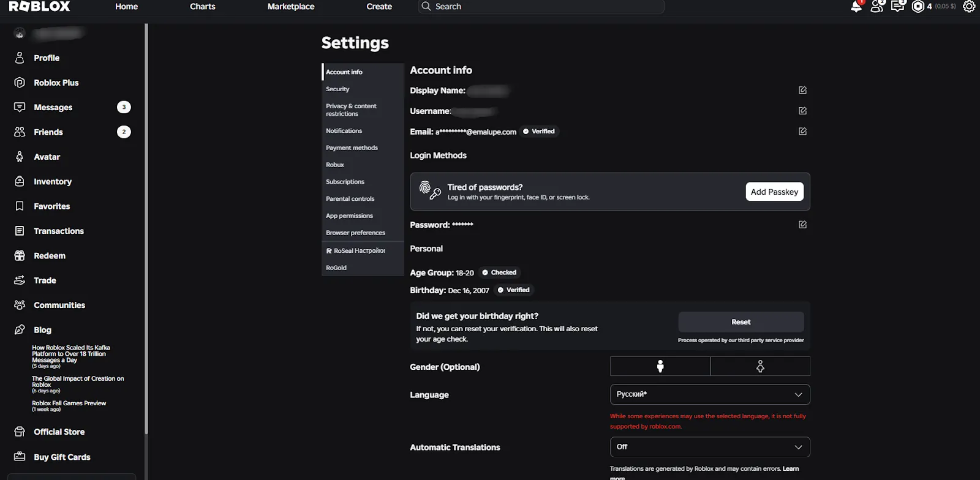Screen dimensions: 980x480
Task: Click the Reset birthday button
Action: (741, 322)
